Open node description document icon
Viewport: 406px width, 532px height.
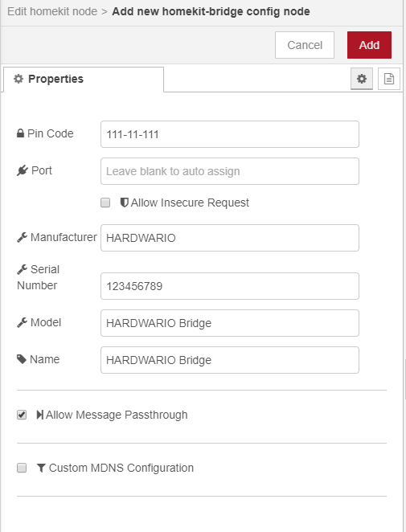(388, 79)
